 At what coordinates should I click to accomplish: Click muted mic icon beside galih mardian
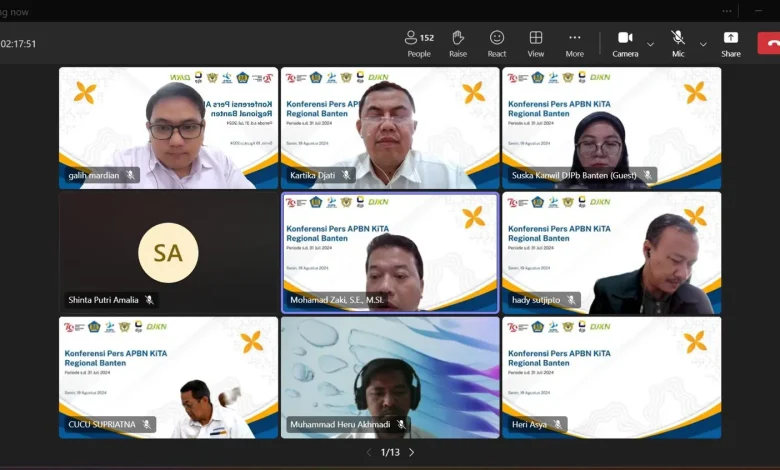(x=130, y=175)
